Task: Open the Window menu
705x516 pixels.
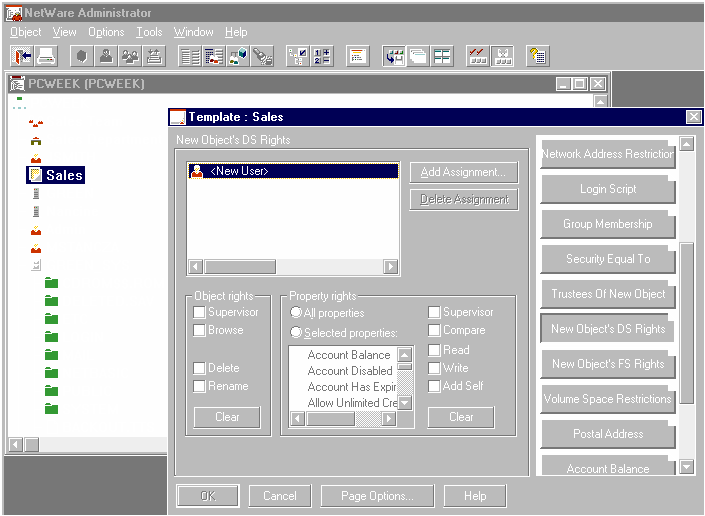Action: pyautogui.click(x=194, y=32)
